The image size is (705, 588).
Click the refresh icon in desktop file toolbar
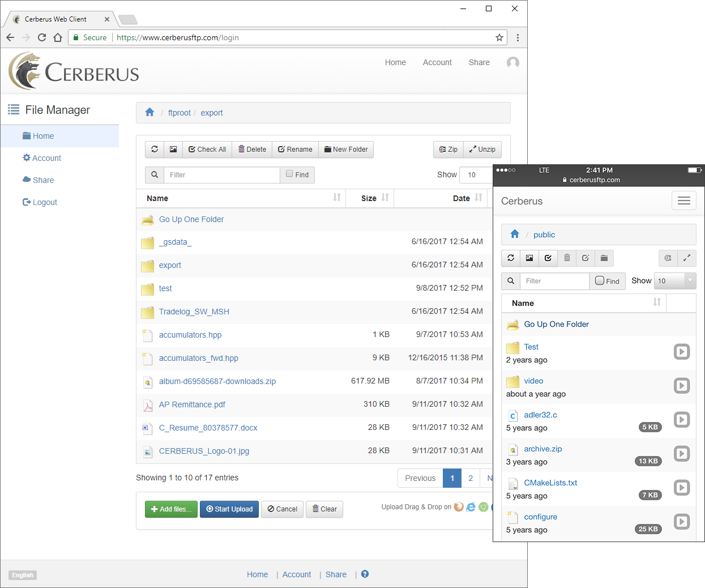point(155,150)
